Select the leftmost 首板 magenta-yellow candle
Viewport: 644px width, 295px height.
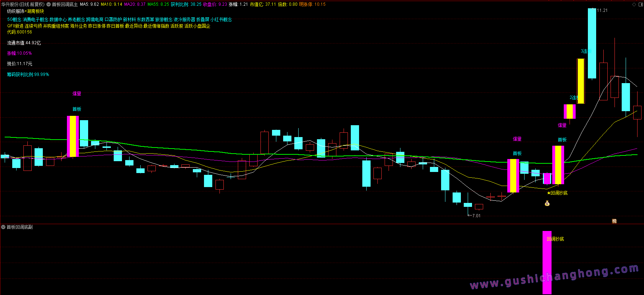73,136
